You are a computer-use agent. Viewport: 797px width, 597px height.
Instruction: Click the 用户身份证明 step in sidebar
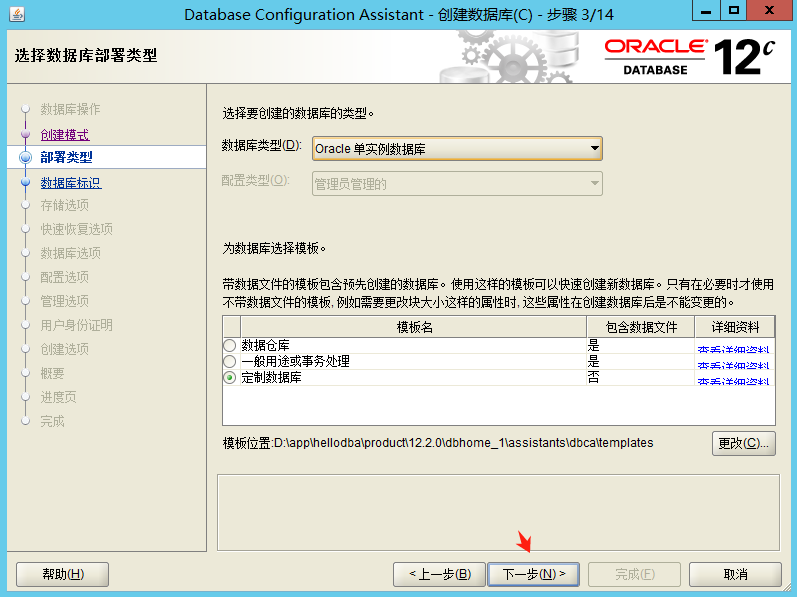pos(77,325)
